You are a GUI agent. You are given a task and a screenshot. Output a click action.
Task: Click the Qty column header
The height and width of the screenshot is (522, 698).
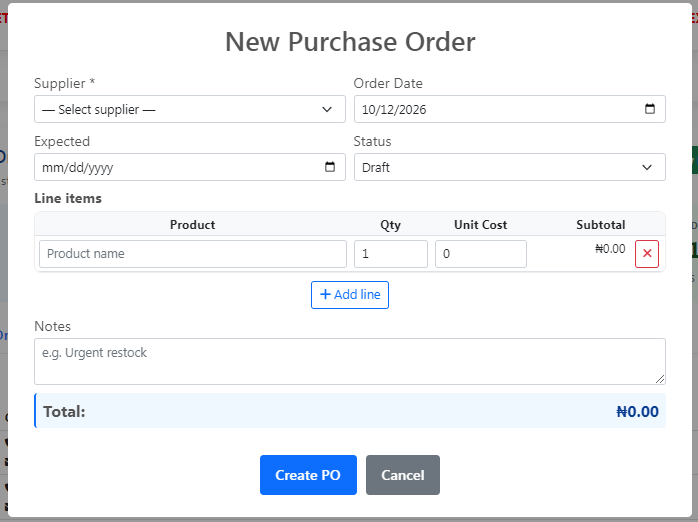(x=390, y=225)
